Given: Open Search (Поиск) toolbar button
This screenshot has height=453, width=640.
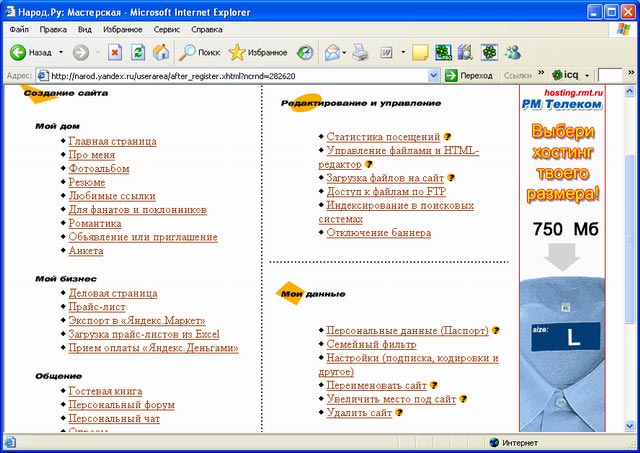Looking at the screenshot, I should (200, 53).
